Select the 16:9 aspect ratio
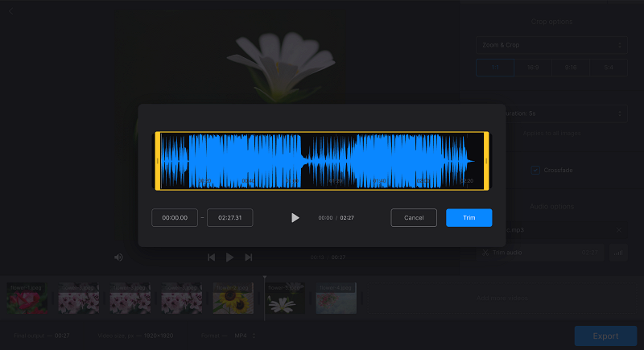The width and height of the screenshot is (644, 350). pos(533,68)
